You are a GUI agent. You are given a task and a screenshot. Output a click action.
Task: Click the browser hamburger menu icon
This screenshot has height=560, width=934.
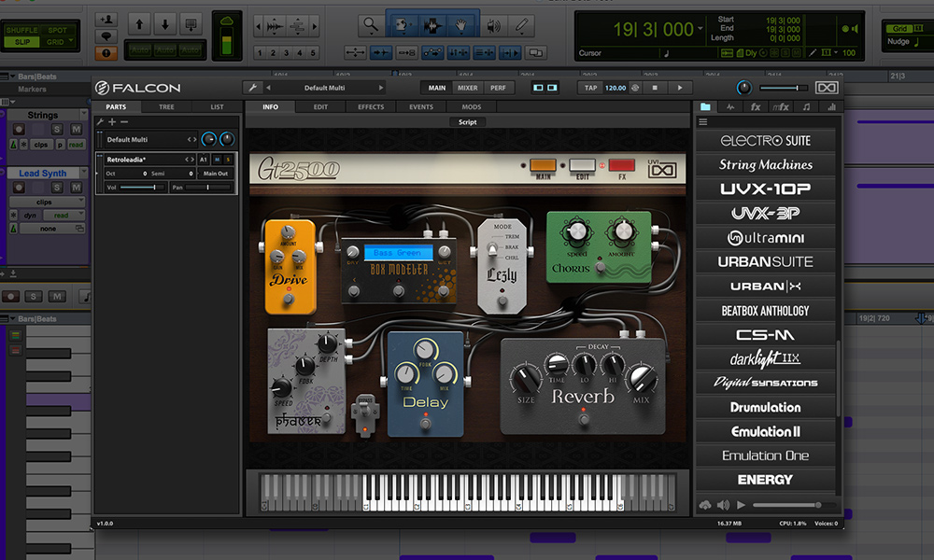703,122
